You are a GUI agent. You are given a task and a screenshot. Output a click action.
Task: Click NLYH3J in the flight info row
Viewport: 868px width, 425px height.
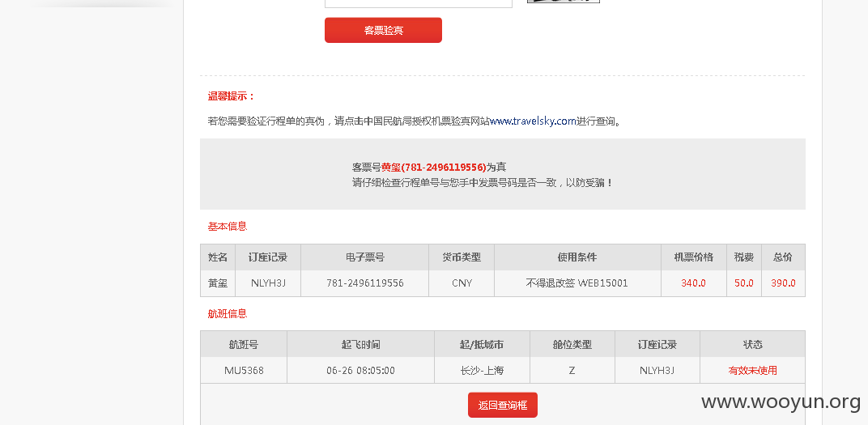(x=657, y=371)
